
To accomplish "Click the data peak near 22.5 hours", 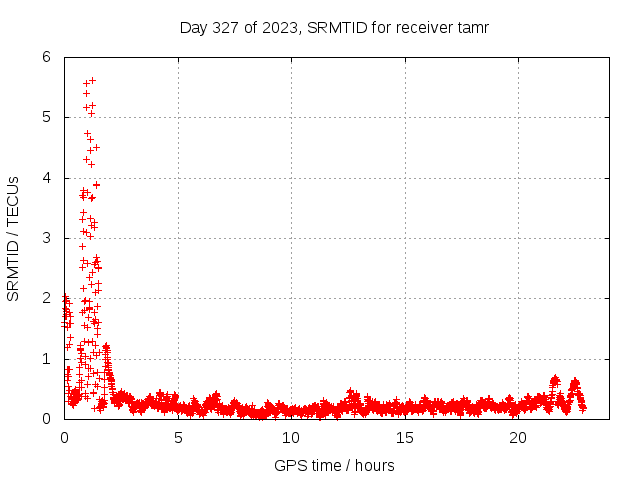I will coord(575,381).
